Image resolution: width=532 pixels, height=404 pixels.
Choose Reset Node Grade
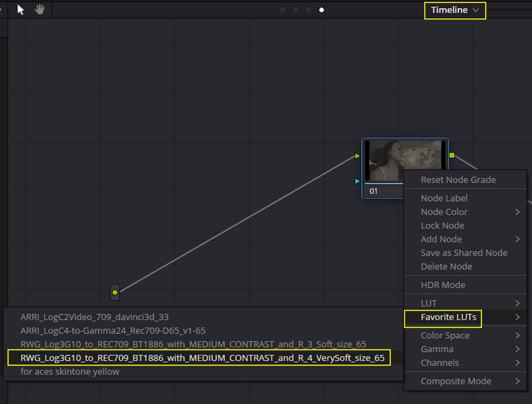[465, 180]
